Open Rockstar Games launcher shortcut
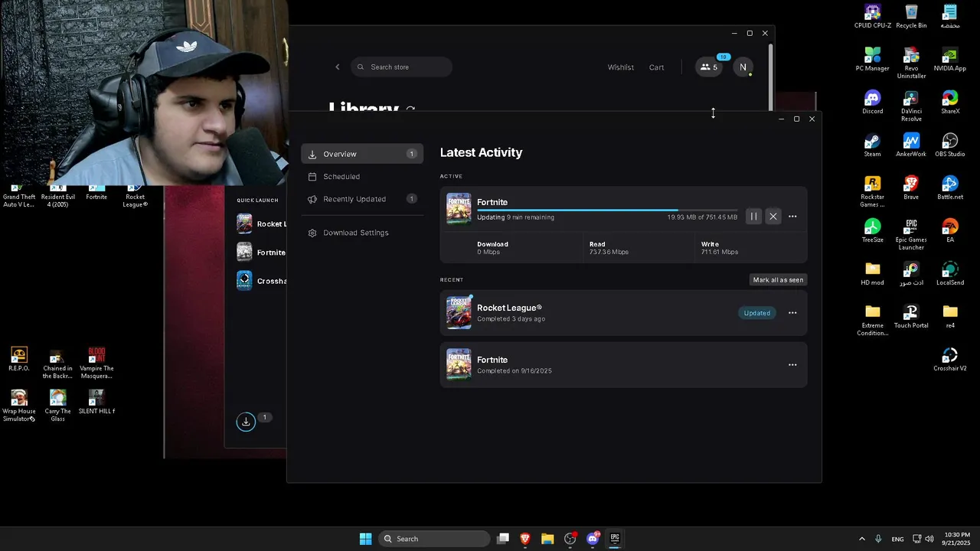This screenshot has height=551, width=980. (x=873, y=192)
